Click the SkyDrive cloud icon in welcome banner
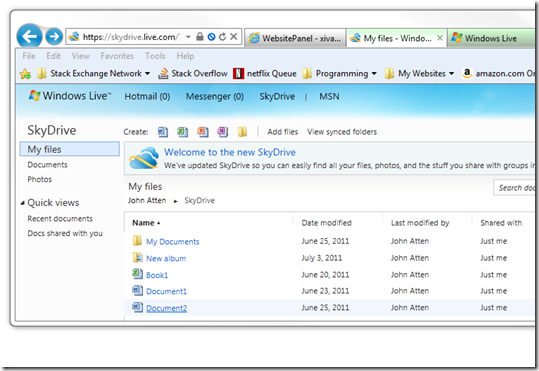 point(144,158)
